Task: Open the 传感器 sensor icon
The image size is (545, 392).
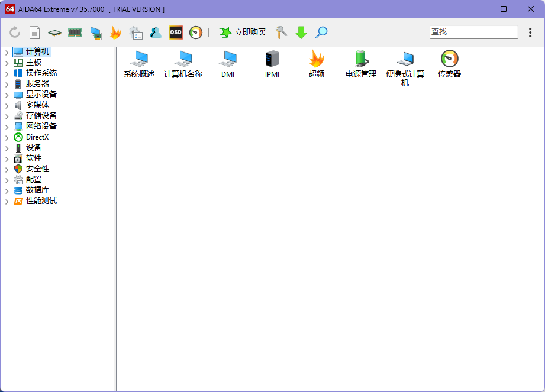Action: click(x=449, y=64)
